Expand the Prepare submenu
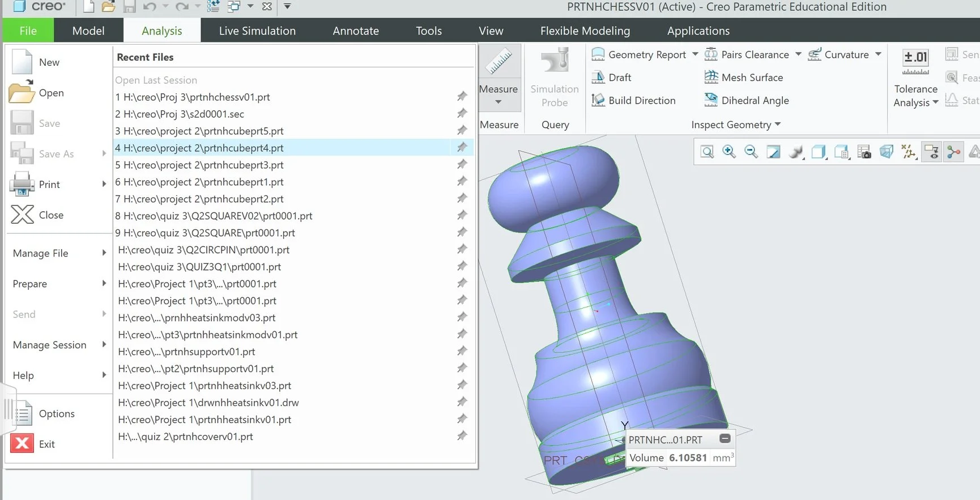The height and width of the screenshot is (500, 980). pos(58,284)
